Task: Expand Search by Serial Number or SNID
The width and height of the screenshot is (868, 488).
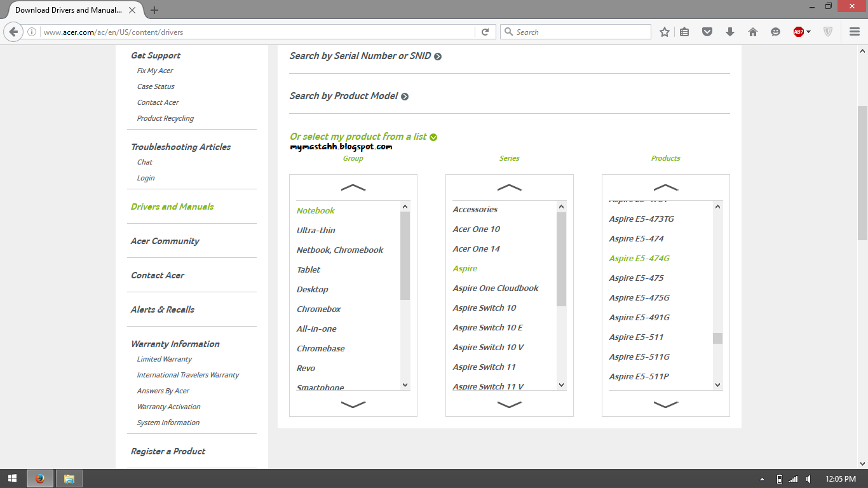Action: [365, 56]
